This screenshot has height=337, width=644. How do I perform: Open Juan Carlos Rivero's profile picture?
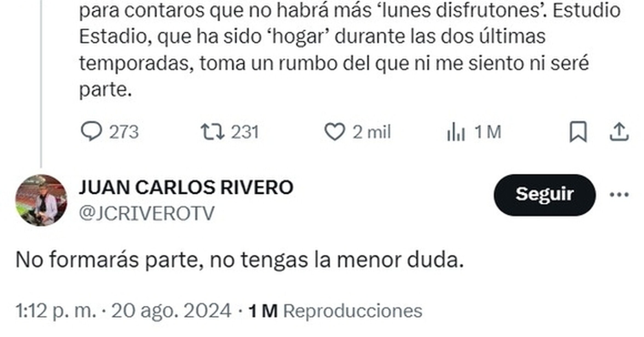tap(41, 200)
